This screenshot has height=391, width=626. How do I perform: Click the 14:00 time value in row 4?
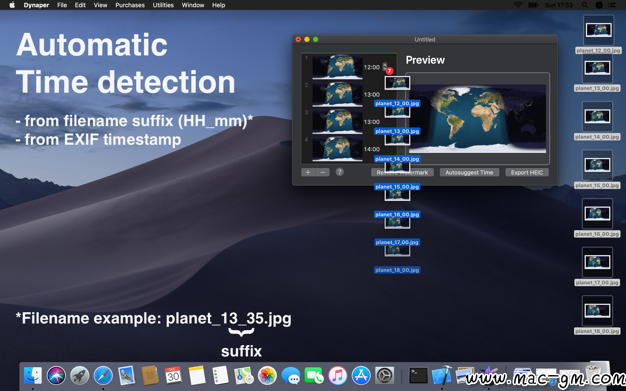[x=372, y=149]
